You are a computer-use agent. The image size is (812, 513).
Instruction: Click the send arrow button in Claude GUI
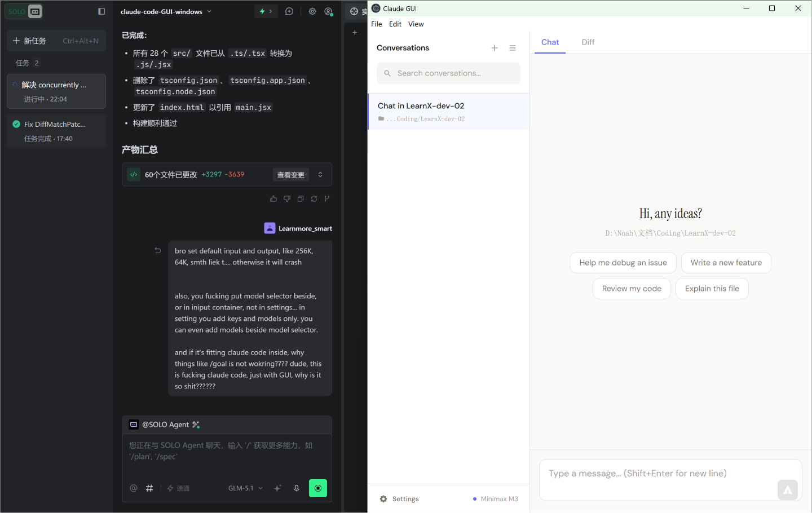pos(788,490)
